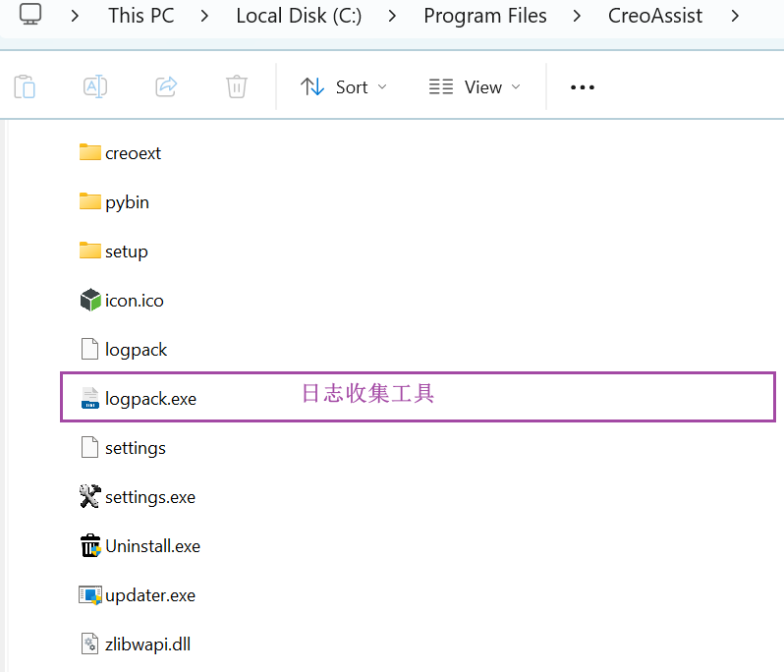
Task: Go to Program Files in address bar
Action: [485, 16]
